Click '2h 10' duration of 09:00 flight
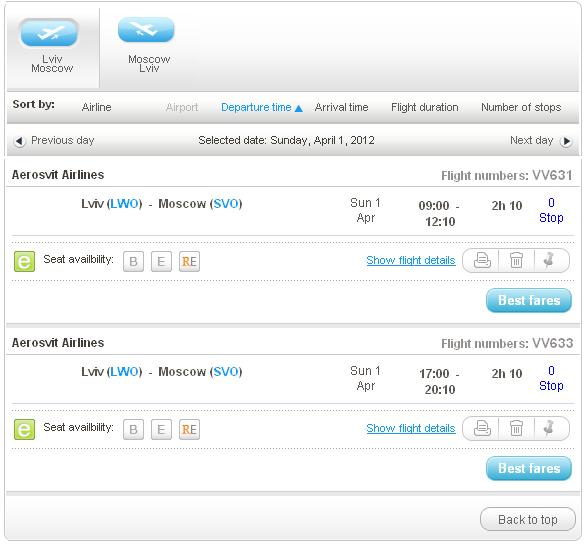This screenshot has height=544, width=585. (x=507, y=206)
